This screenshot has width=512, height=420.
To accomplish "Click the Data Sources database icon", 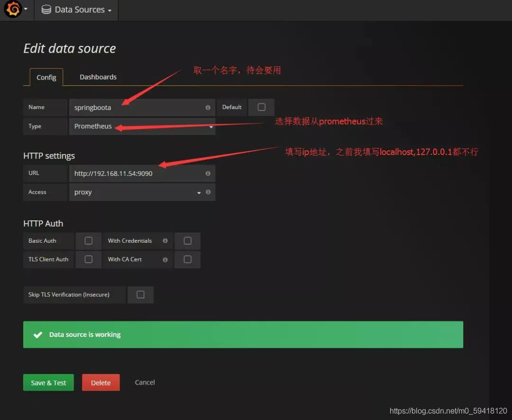I will [x=46, y=9].
